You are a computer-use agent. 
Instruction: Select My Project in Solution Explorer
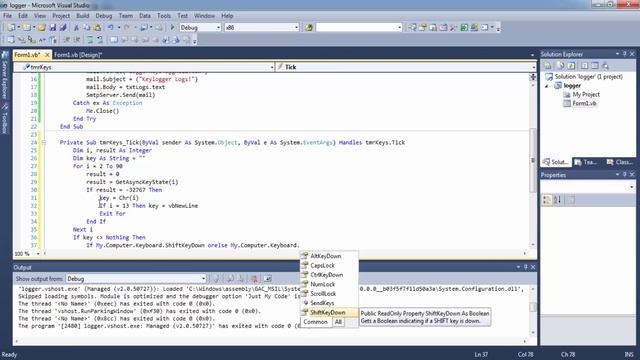[586, 94]
